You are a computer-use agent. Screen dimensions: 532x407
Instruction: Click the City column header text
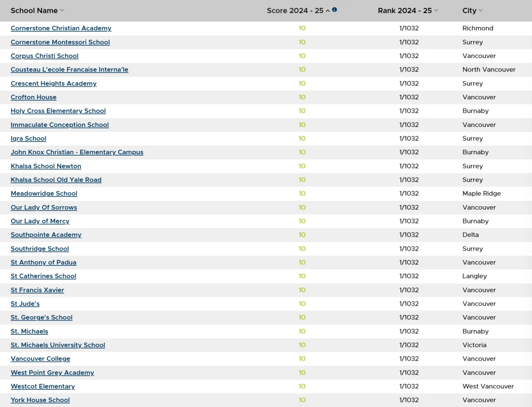(469, 10)
